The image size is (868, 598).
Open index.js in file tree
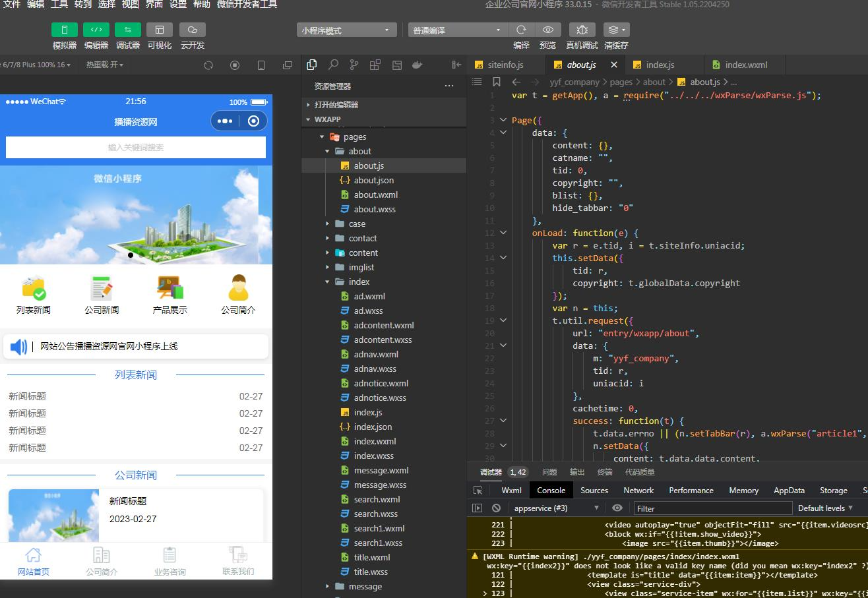[384, 412]
